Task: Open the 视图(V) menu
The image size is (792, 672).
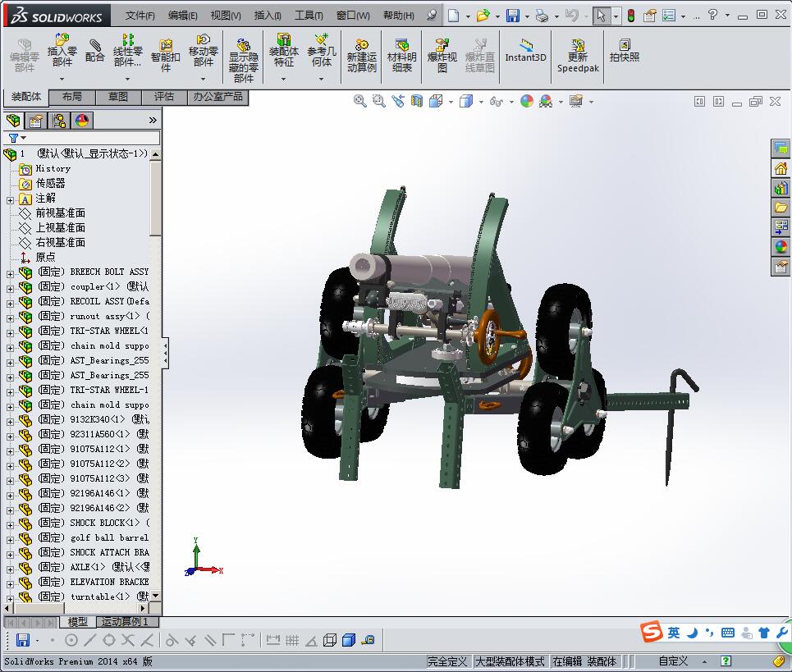Action: coord(226,16)
